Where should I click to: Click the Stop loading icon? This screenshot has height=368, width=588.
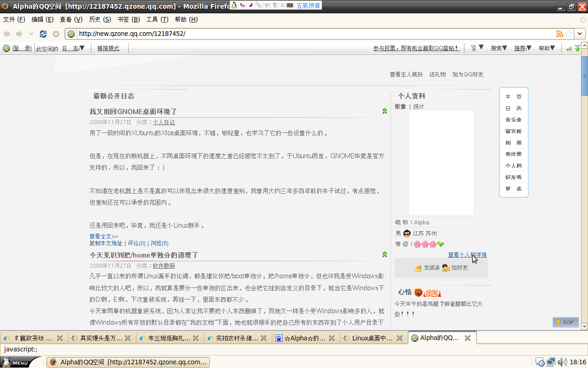point(56,34)
